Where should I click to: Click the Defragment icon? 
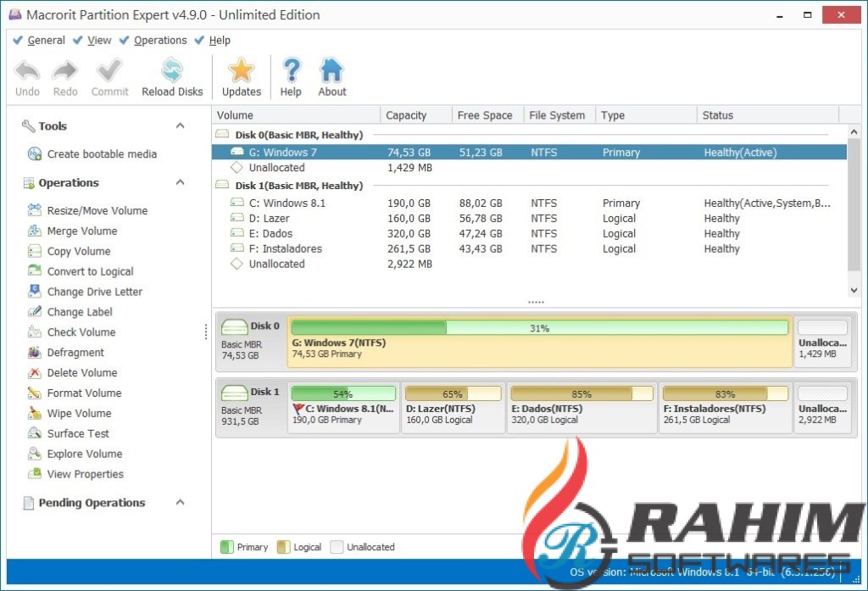[34, 352]
